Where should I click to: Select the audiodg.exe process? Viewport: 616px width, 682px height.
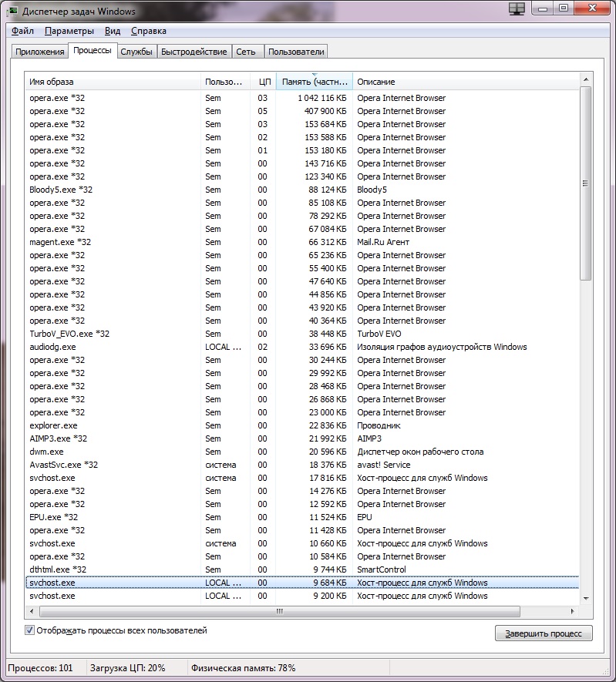click(x=302, y=347)
